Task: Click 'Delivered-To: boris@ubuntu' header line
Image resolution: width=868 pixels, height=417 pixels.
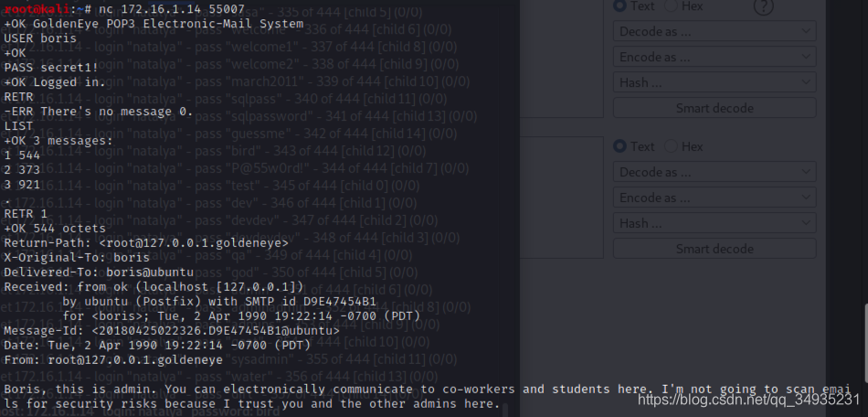Action: pyautogui.click(x=99, y=272)
